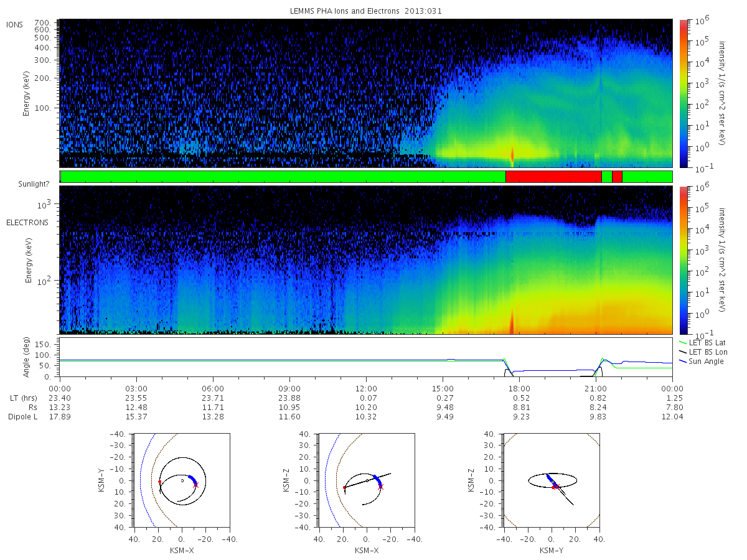This screenshot has height=560, width=747.
Task: Click the "18:00" time tick label
Action: tap(519, 388)
